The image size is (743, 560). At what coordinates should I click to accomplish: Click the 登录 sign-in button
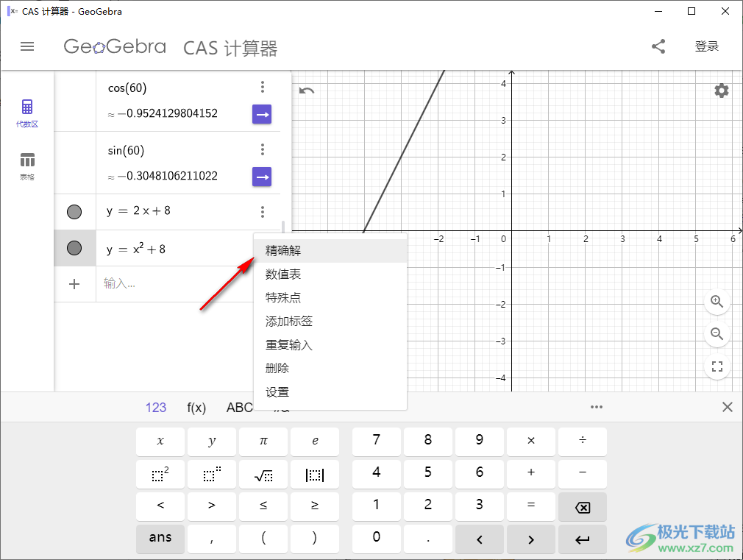(707, 46)
